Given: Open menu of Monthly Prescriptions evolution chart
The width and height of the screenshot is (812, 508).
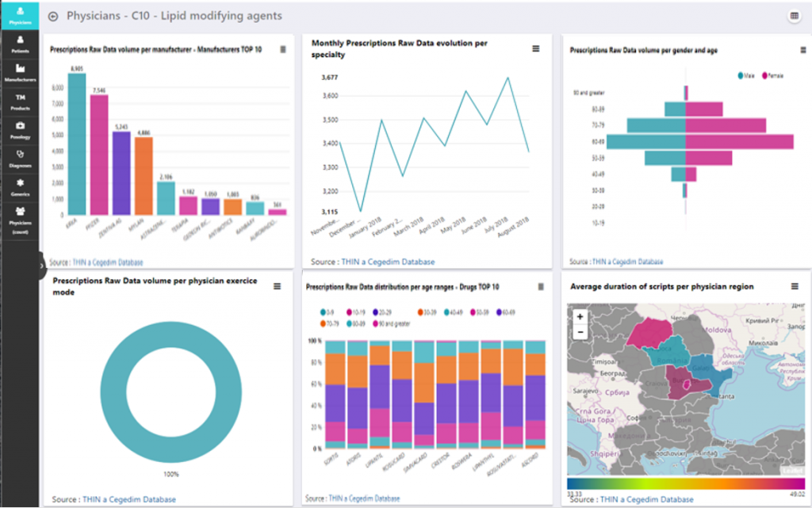Looking at the screenshot, I should pyautogui.click(x=536, y=48).
